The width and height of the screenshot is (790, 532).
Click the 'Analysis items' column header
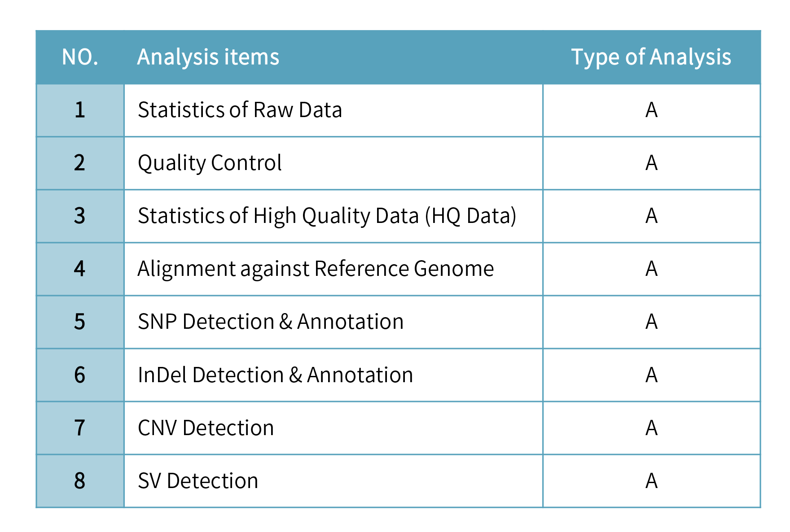pos(208,57)
